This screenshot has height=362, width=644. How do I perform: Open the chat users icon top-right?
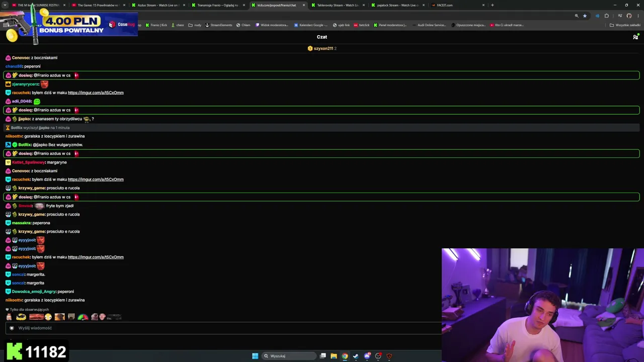(x=635, y=37)
